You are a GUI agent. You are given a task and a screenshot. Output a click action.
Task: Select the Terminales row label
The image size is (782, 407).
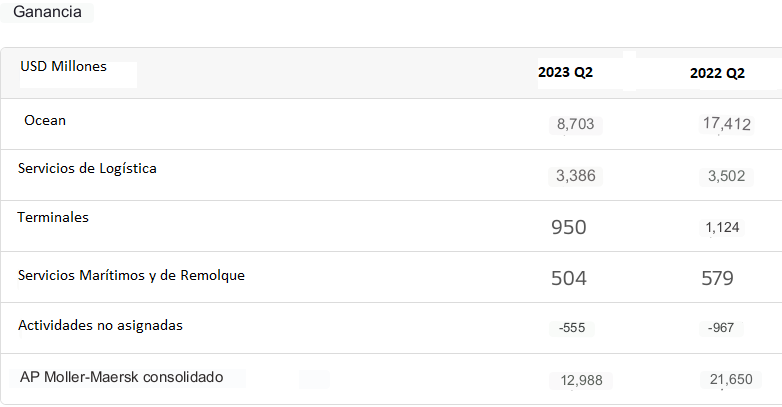53,217
